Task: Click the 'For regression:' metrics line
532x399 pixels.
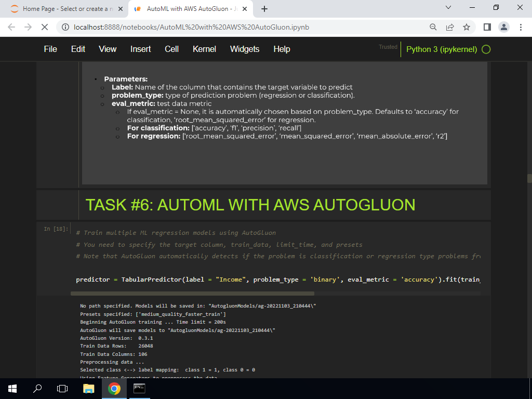Action: 287,136
